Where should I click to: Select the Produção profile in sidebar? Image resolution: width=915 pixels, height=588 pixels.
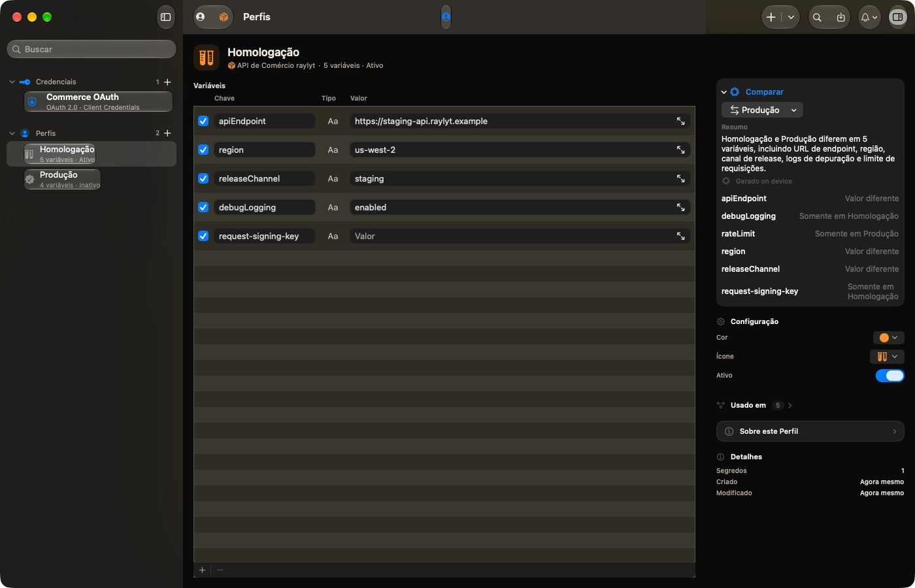coord(63,180)
